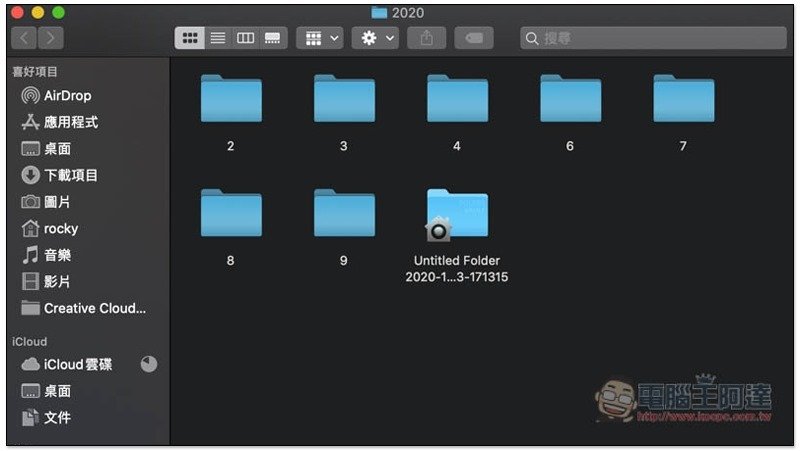The image size is (800, 451).
Task: Switch to column view mode
Action: (x=245, y=38)
